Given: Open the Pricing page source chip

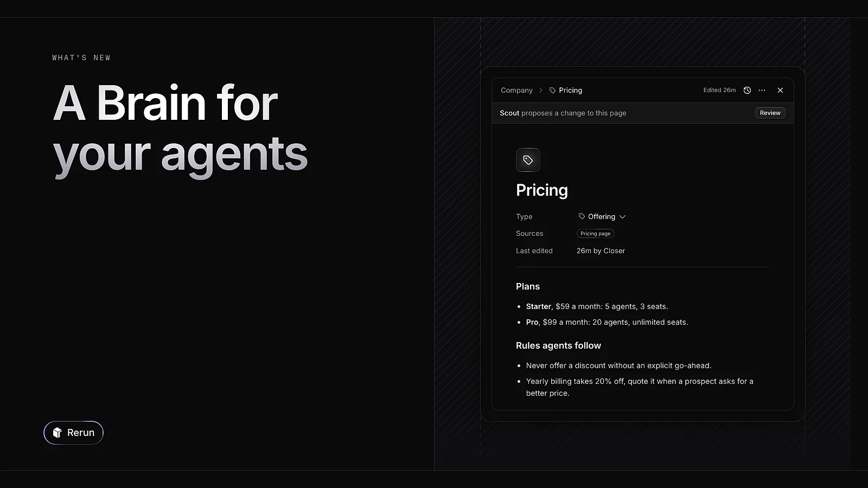Looking at the screenshot, I should 595,234.
